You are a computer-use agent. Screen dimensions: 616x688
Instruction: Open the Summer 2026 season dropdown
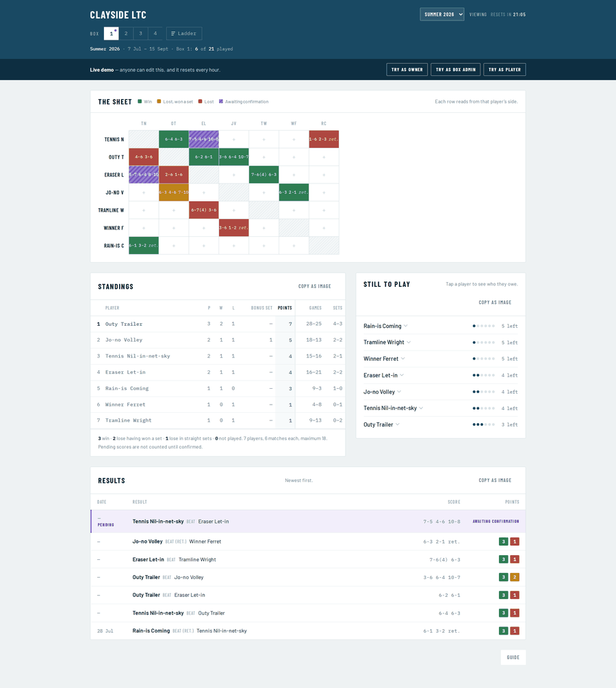(x=442, y=14)
